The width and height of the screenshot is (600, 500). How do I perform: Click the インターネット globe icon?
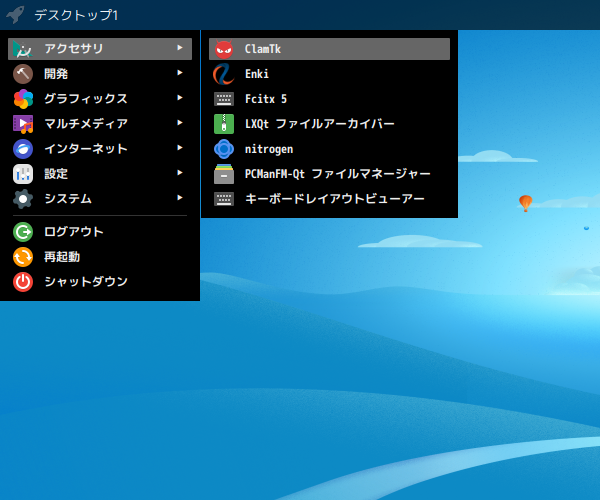tap(23, 149)
